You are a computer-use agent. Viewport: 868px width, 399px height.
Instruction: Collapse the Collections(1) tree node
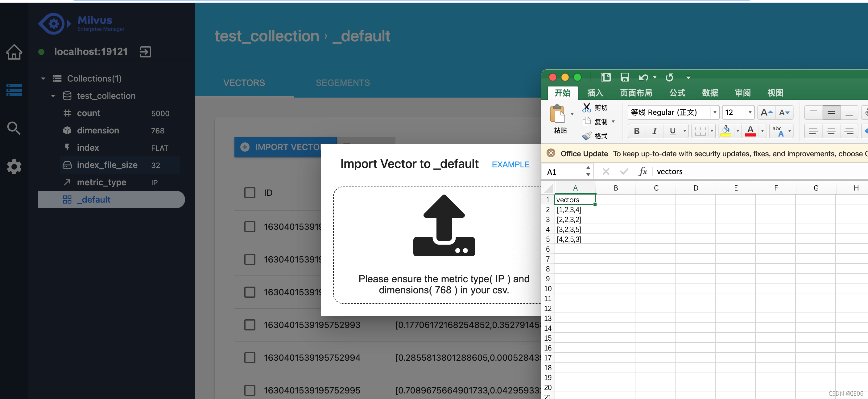[43, 78]
